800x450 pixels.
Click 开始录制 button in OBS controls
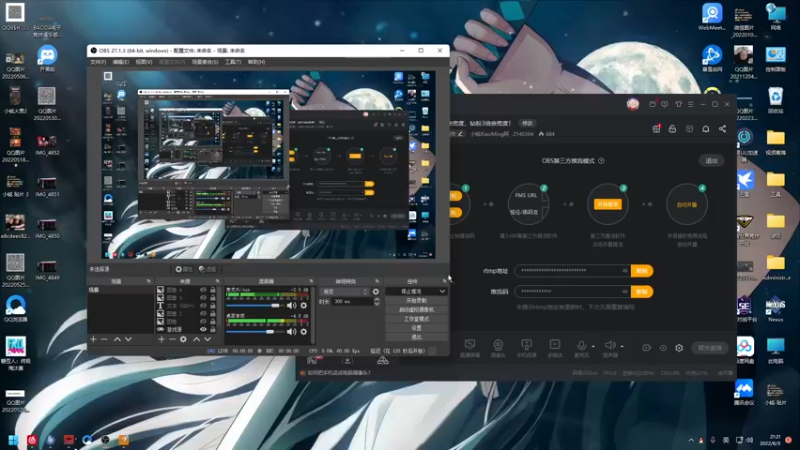tap(416, 301)
